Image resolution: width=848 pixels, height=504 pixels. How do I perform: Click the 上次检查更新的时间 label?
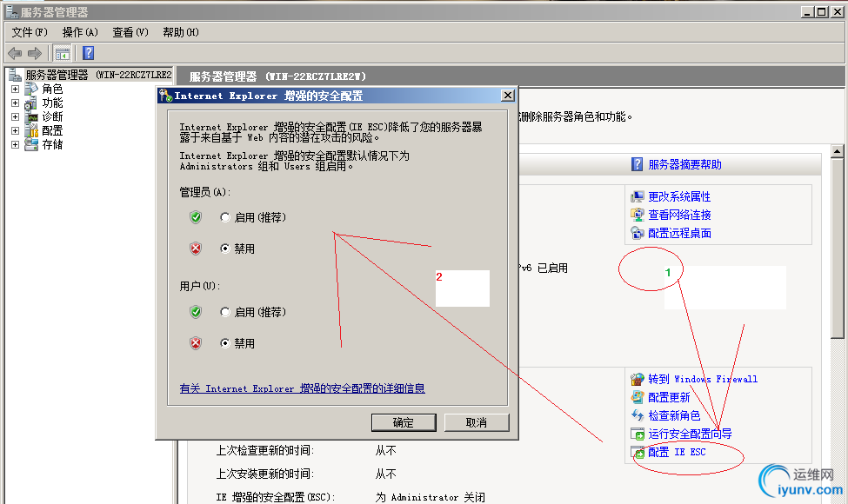pyautogui.click(x=265, y=450)
